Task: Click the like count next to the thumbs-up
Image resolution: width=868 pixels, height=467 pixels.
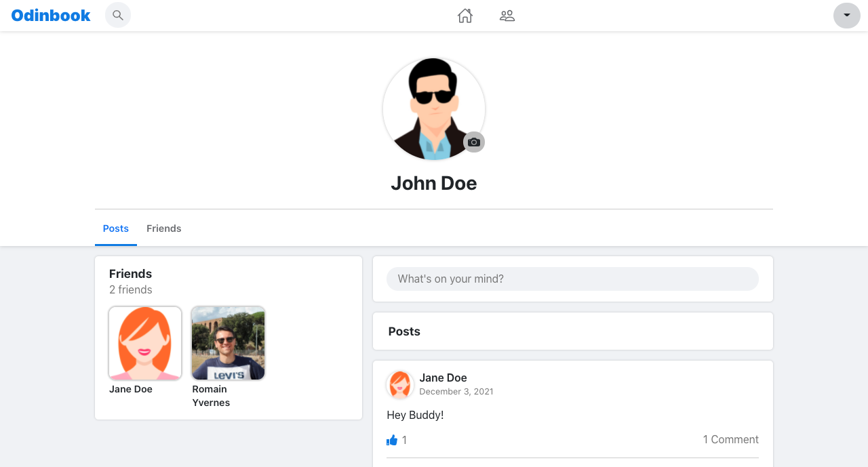Action: [404, 439]
